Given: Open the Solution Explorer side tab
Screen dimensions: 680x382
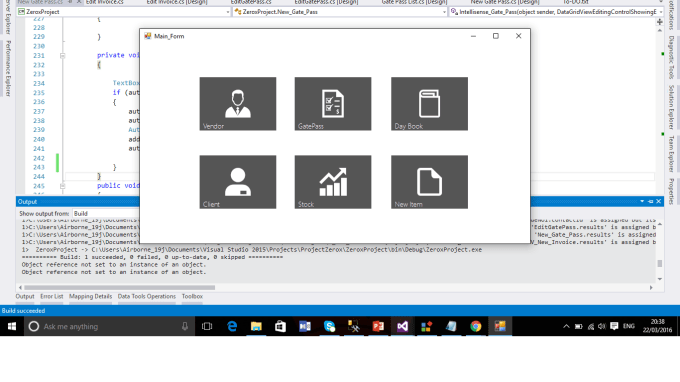Looking at the screenshot, I should (671, 107).
